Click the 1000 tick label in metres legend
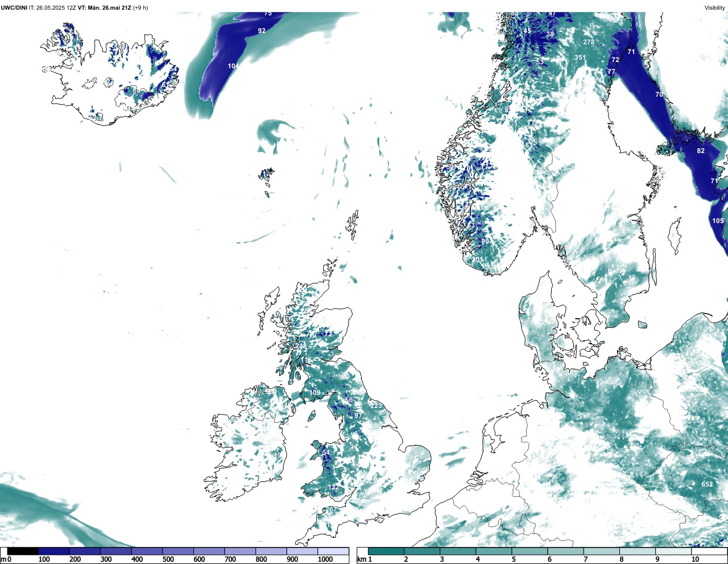728x564 pixels. click(x=325, y=559)
